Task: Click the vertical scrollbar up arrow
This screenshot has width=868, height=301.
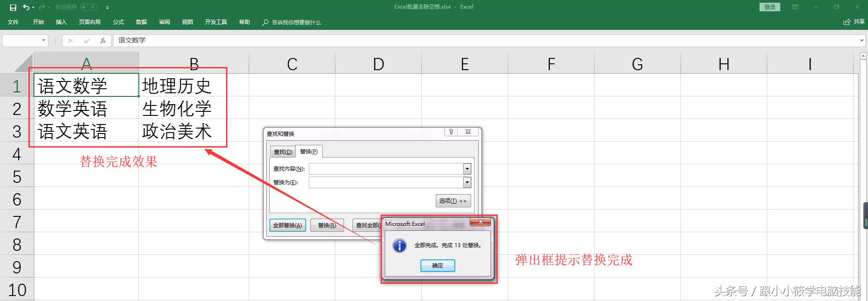Action: 863,56
